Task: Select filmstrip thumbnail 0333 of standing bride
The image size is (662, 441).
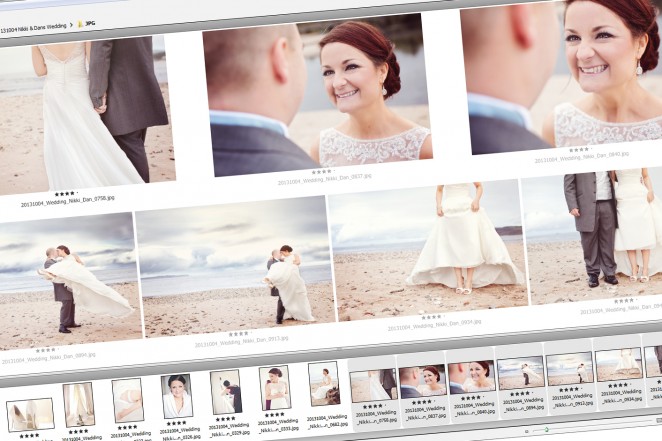Action: pos(274,387)
